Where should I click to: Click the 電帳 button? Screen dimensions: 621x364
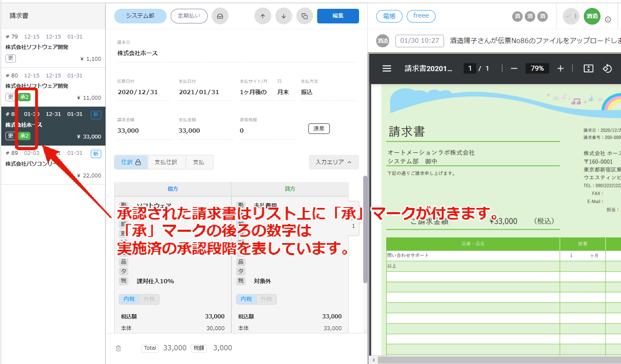tap(389, 16)
